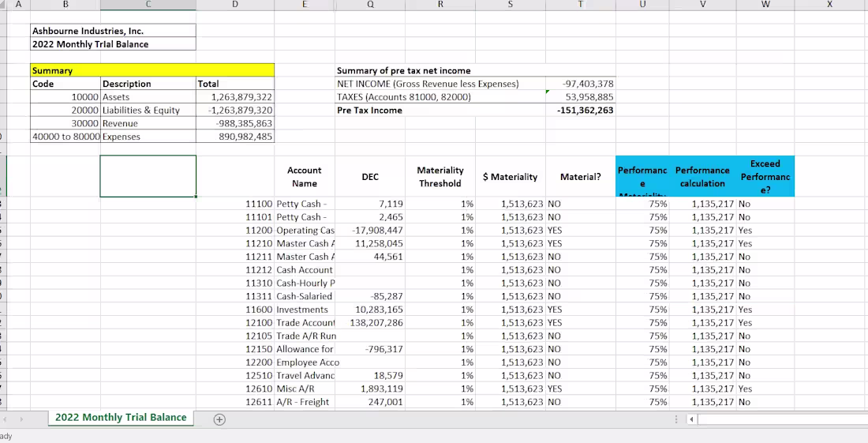This screenshot has height=443, width=868.
Task: Click Allowance DEC value -796,317
Action: tap(370, 349)
